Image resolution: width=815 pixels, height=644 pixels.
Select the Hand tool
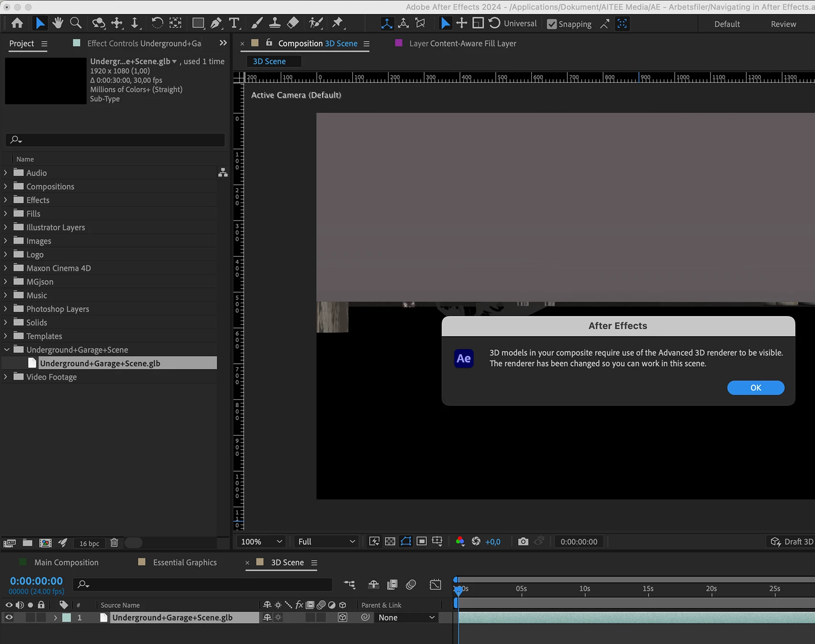pyautogui.click(x=58, y=23)
